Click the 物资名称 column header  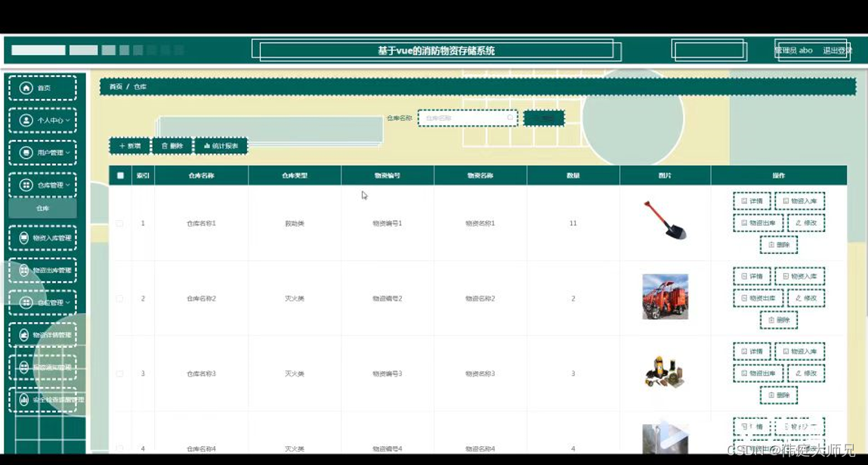[x=480, y=175]
